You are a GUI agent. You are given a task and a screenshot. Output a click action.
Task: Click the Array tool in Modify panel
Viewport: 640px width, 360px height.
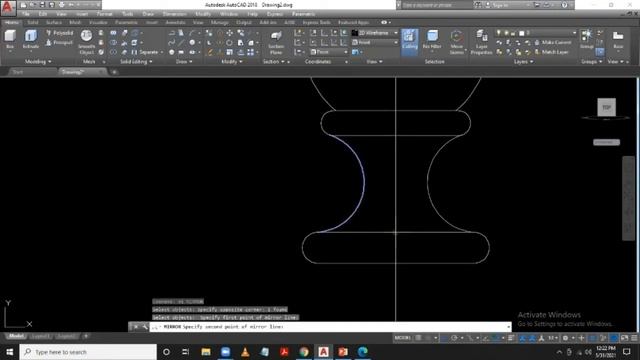251,52
